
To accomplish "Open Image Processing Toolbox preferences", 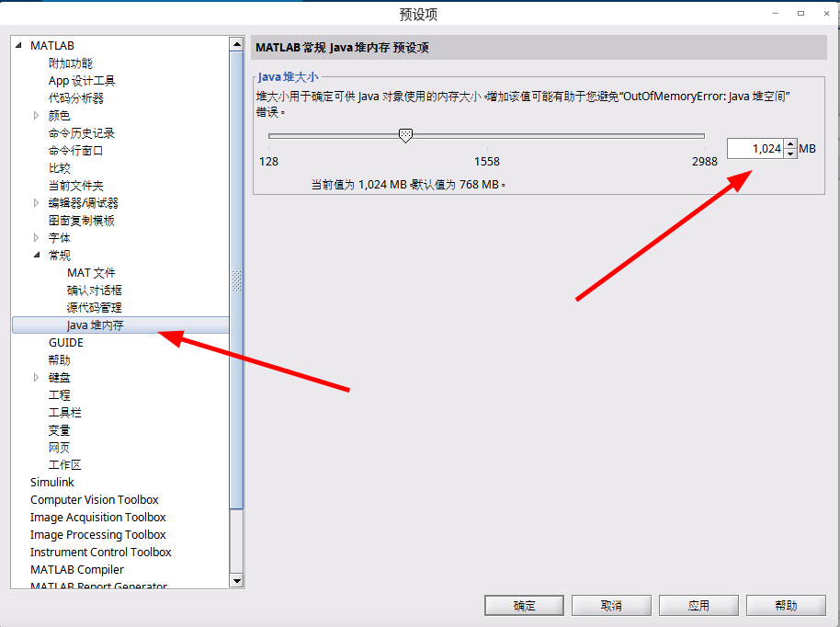I will 98,535.
